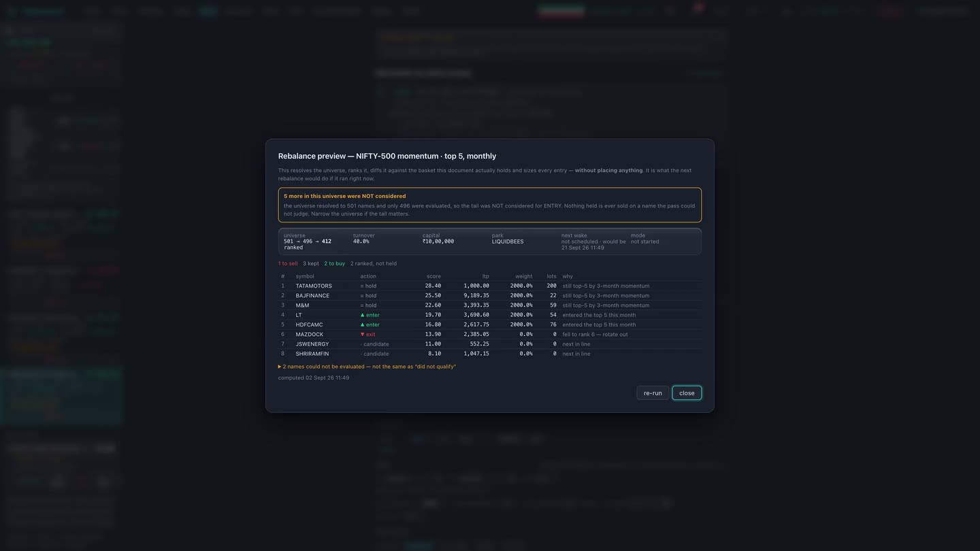Expand the '2 names could not be evaluated' details
The width and height of the screenshot is (980, 551).
pos(367,367)
